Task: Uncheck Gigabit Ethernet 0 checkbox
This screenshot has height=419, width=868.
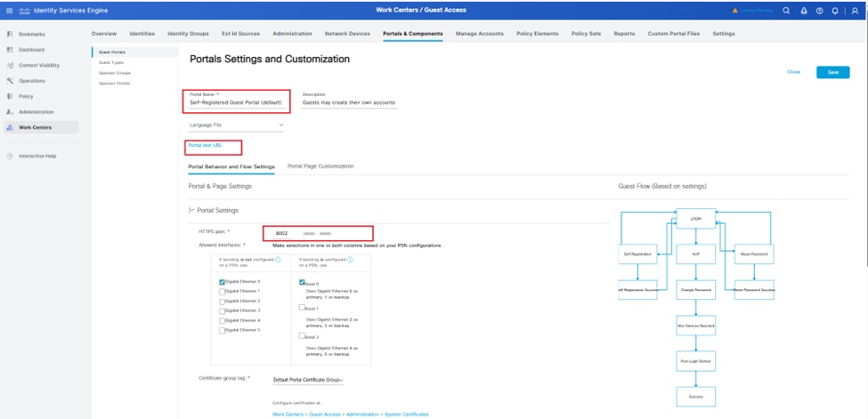Action: (222, 282)
